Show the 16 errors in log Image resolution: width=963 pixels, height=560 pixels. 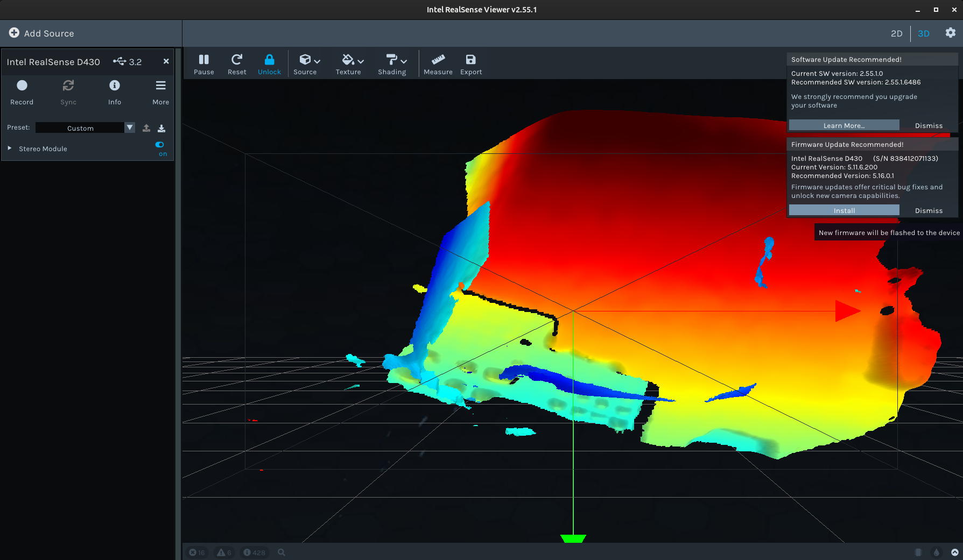pos(196,552)
